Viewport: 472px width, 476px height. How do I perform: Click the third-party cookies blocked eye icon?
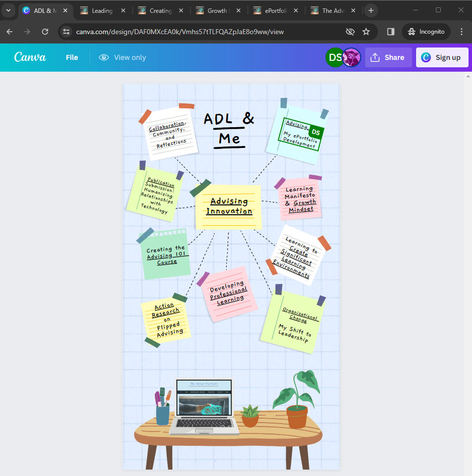tap(350, 32)
